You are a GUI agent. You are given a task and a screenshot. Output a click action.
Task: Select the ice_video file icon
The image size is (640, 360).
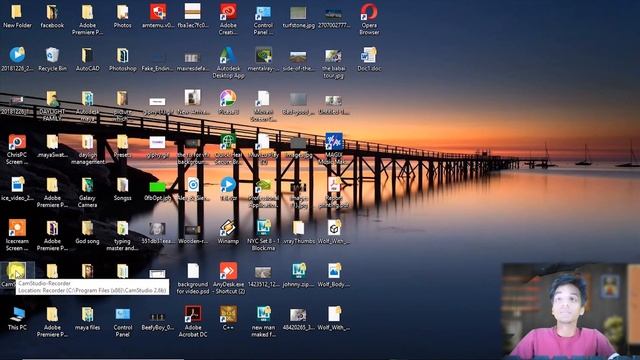pyautogui.click(x=17, y=189)
